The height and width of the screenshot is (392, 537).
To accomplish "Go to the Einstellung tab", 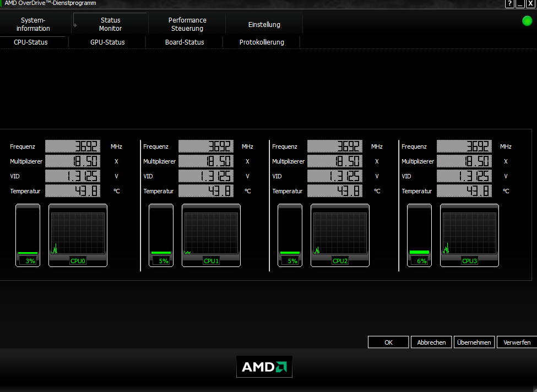I will (264, 24).
